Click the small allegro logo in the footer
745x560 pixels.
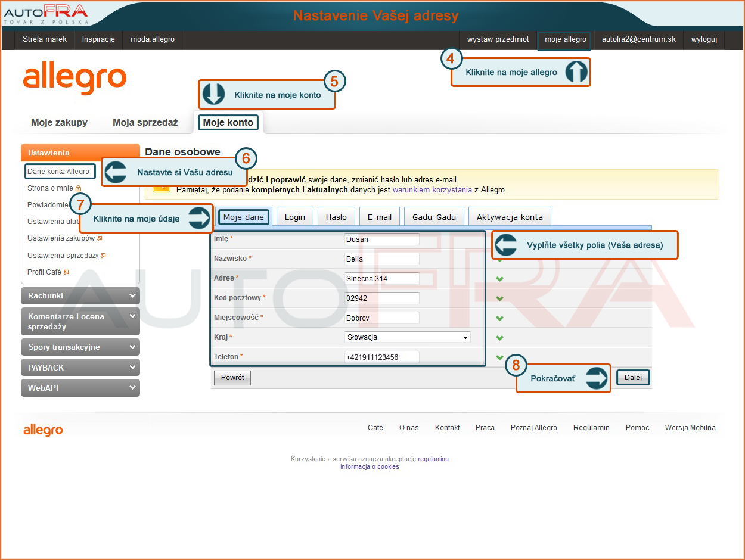43,430
